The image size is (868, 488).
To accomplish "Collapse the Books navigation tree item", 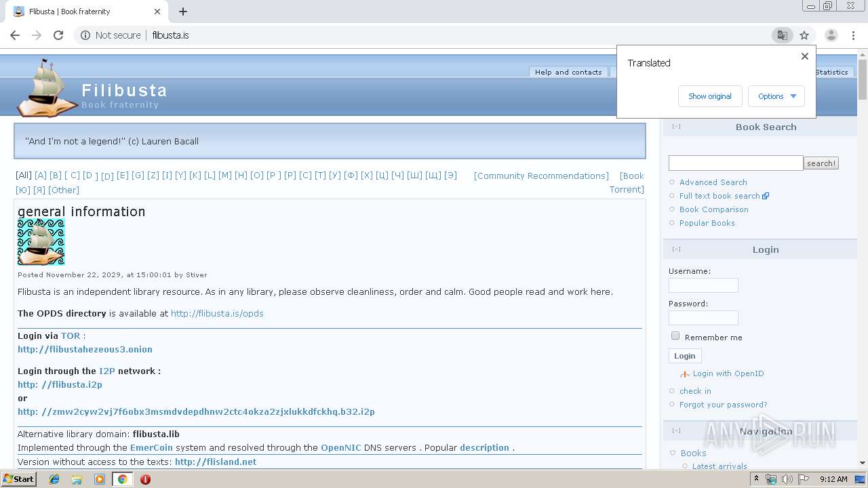I will pos(673,453).
